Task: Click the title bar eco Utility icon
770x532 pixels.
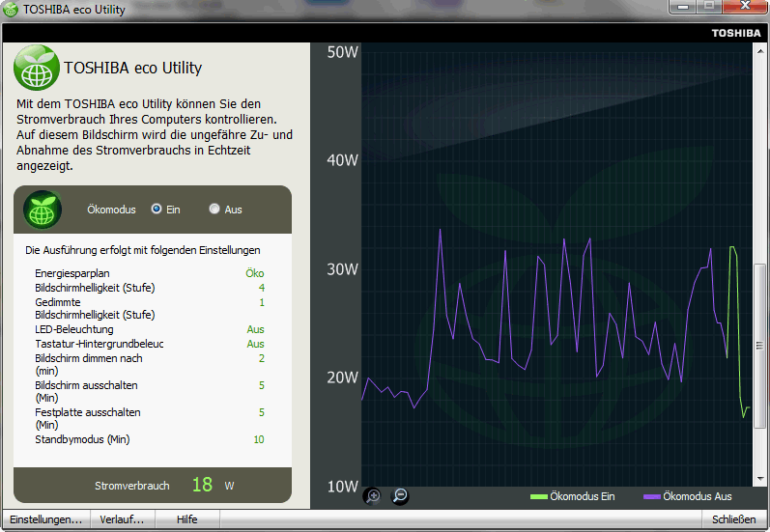Action: pos(10,10)
